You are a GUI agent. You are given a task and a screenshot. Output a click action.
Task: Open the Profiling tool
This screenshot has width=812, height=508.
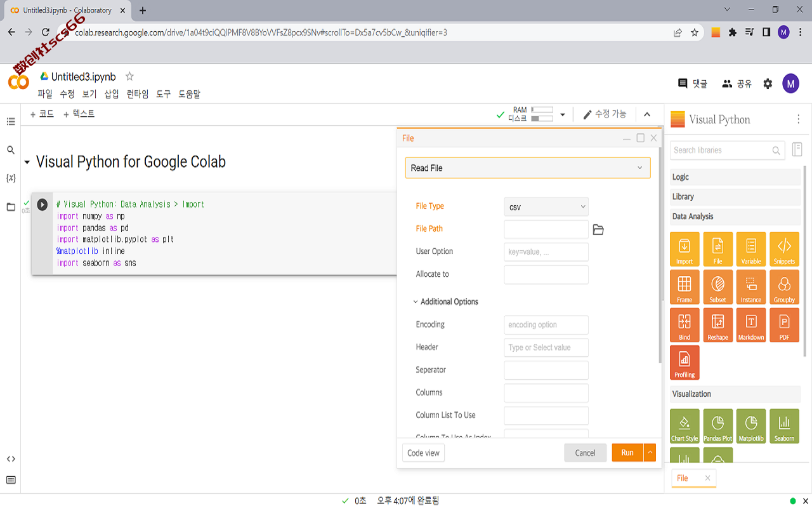684,363
